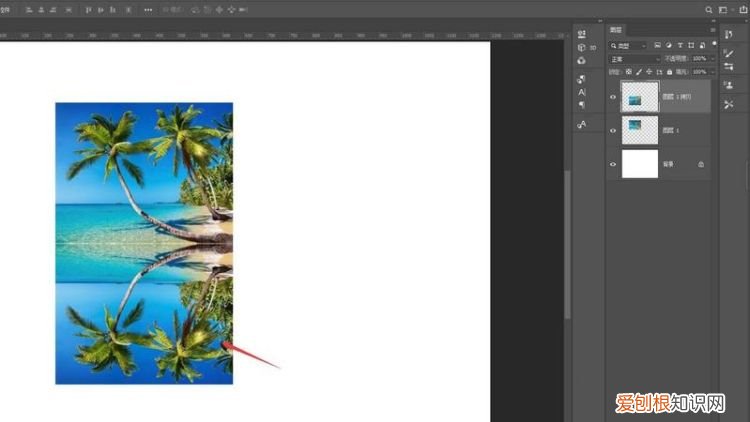Click the search icon in the top bar
750x422 pixels.
point(709,9)
